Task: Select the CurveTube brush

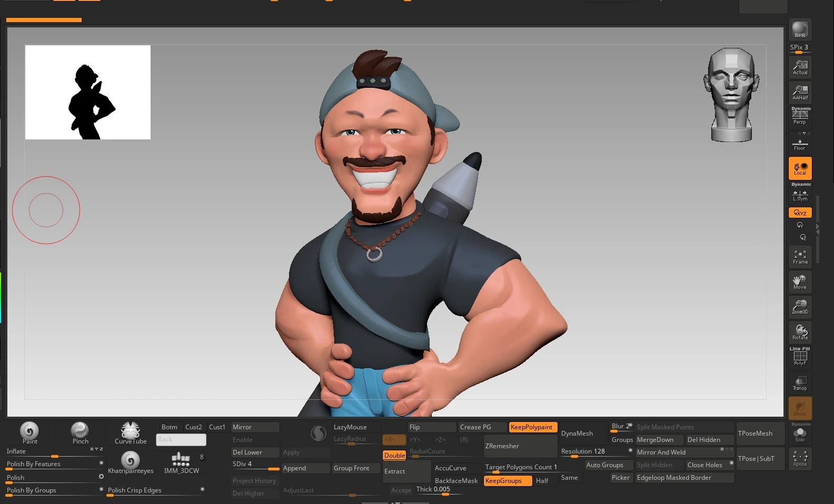Action: coord(131,433)
